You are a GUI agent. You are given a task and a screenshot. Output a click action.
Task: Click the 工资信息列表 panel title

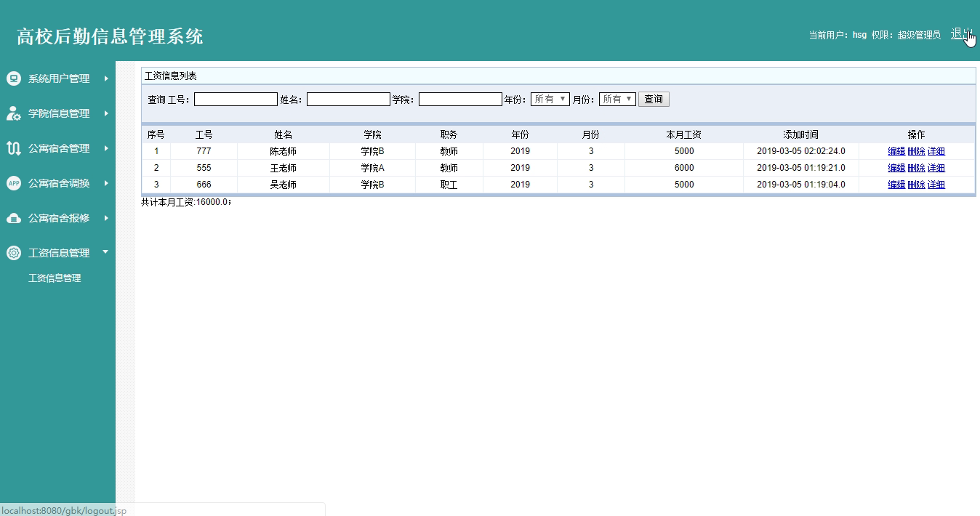[171, 76]
